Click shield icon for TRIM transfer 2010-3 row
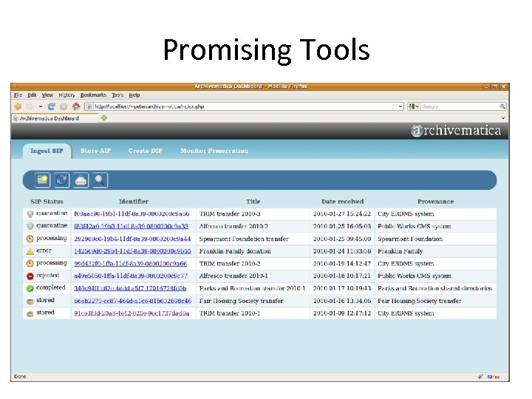 coord(30,214)
